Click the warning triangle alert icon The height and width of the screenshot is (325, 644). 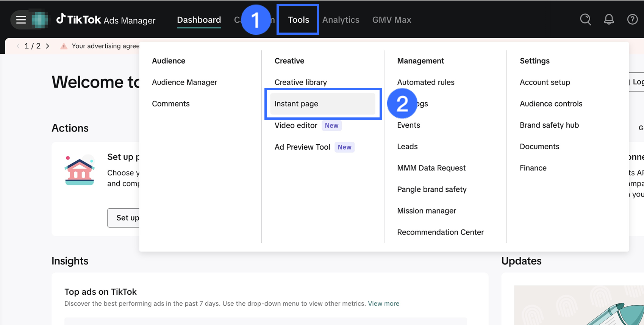coord(64,46)
